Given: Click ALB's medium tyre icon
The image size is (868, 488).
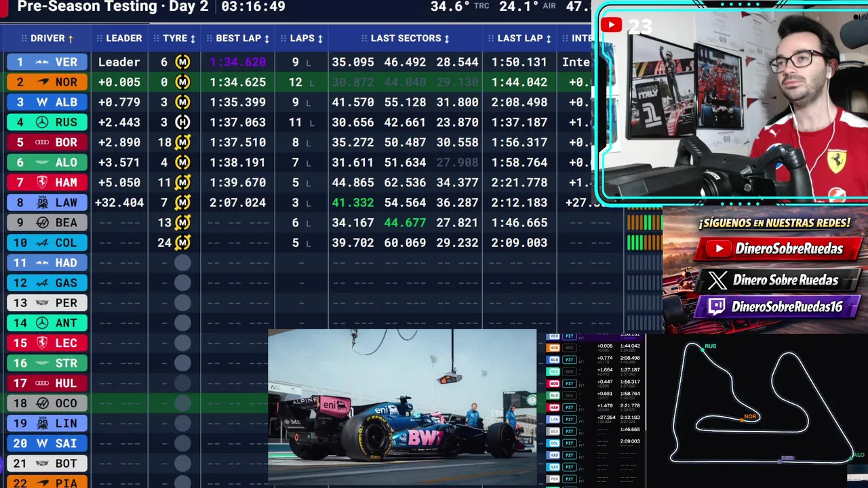Looking at the screenshot, I should click(182, 102).
